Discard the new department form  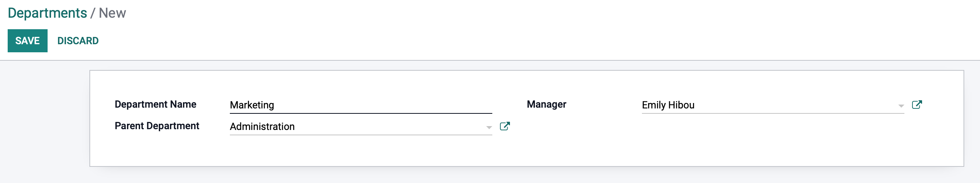pyautogui.click(x=78, y=41)
